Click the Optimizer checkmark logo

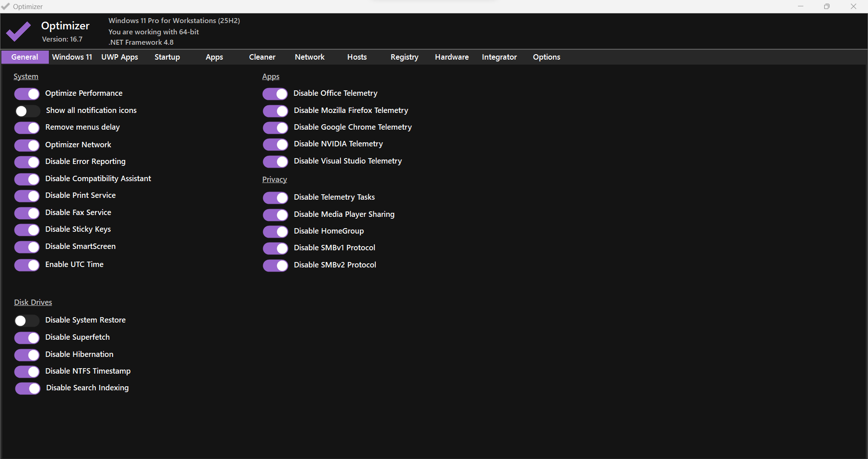(x=18, y=32)
